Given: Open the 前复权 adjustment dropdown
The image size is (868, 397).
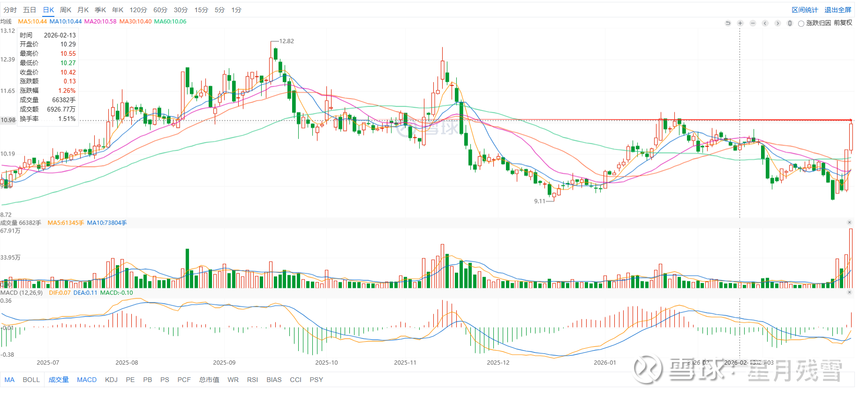Looking at the screenshot, I should pos(843,23).
